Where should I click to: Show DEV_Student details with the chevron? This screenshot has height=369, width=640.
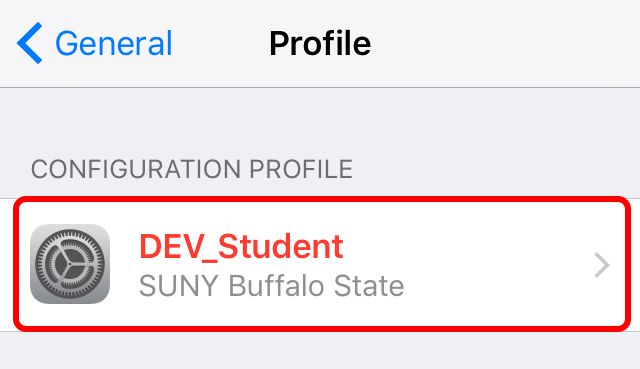tap(602, 265)
